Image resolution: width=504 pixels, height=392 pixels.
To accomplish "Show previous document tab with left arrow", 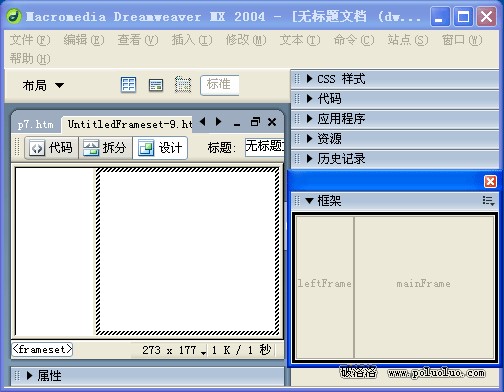I will click(202, 122).
